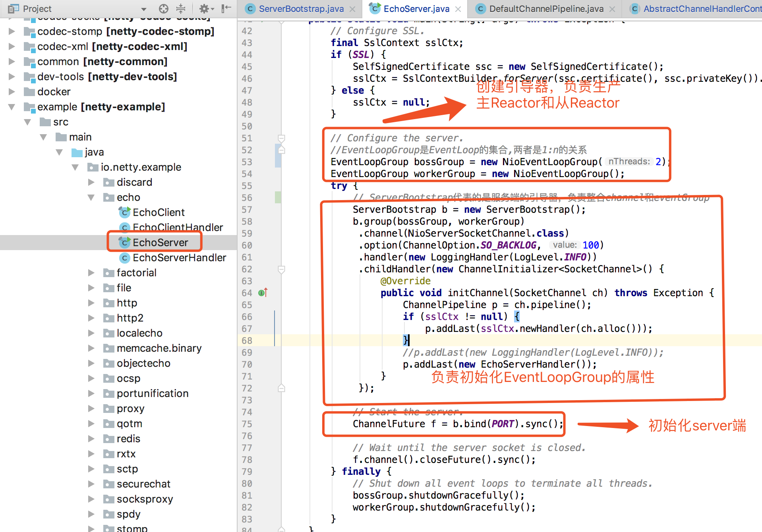
Task: Click on NioServerSocketChannel in line 59
Action: click(469, 233)
